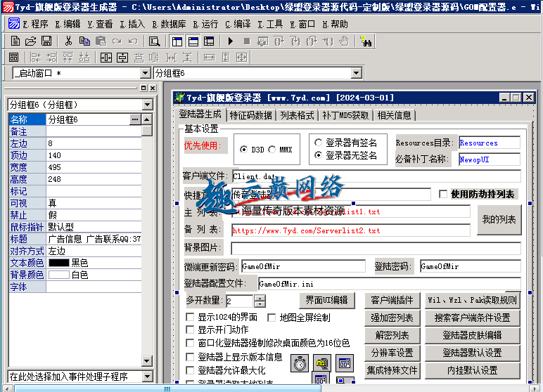This screenshot has height=392, width=543.
Task: Select the D3D radio button
Action: coord(243,150)
